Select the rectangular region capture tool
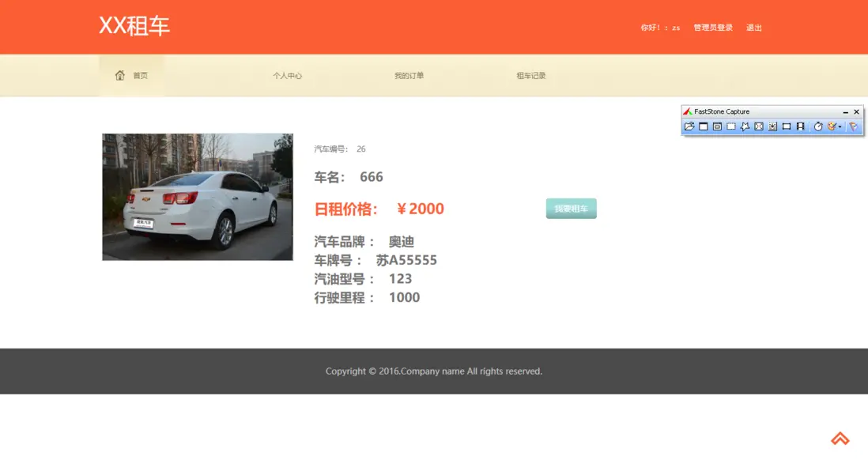The height and width of the screenshot is (475, 868). pos(731,126)
